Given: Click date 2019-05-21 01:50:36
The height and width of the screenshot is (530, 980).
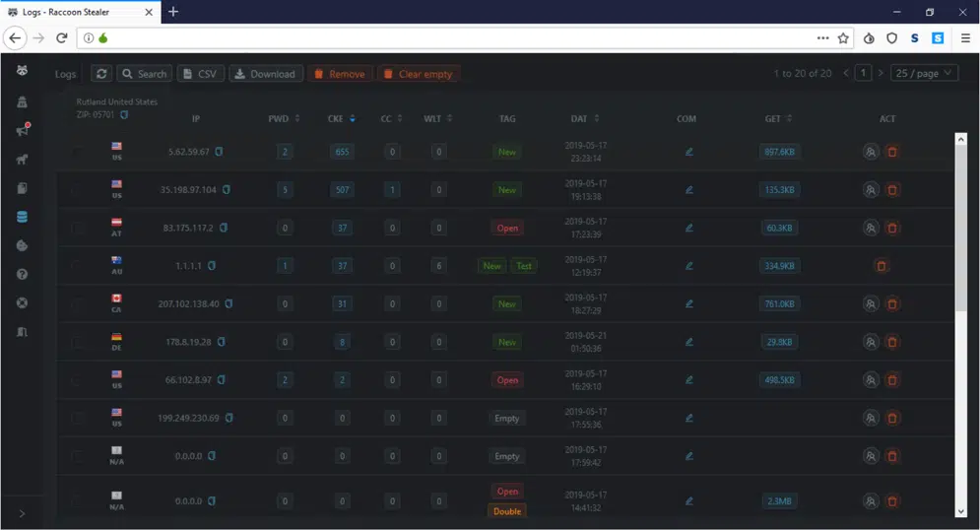Looking at the screenshot, I should (586, 342).
